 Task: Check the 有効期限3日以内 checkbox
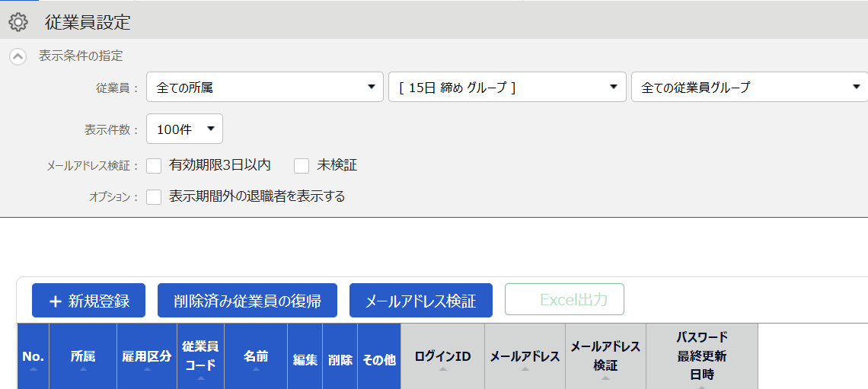pos(154,165)
